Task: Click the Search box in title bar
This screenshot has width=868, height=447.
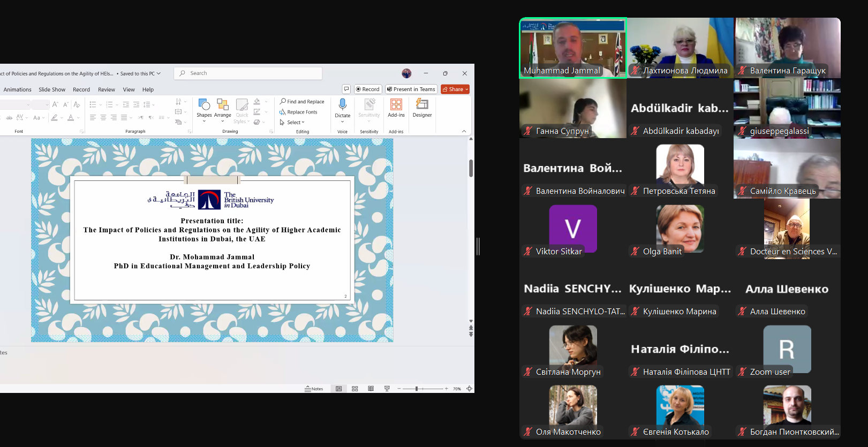Action: point(248,73)
